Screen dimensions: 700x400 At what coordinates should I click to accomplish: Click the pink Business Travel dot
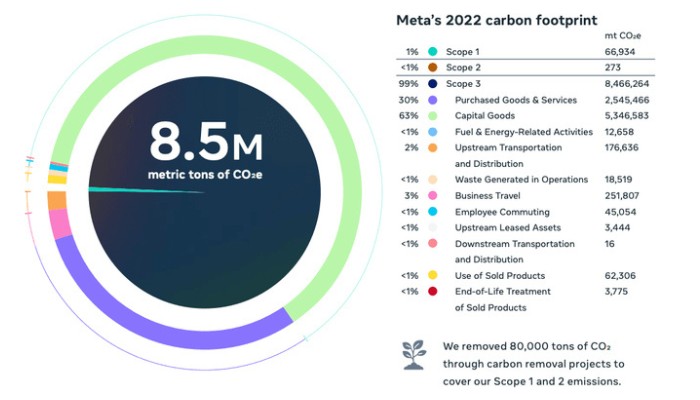click(433, 196)
